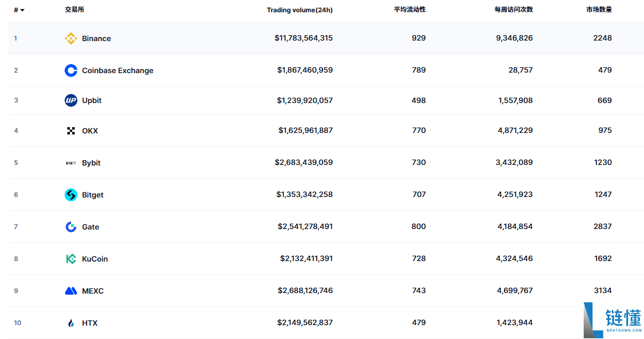Viewport: 644px width, 339px height.
Task: Click Gate weekly visits 4,184,854
Action: point(515,226)
